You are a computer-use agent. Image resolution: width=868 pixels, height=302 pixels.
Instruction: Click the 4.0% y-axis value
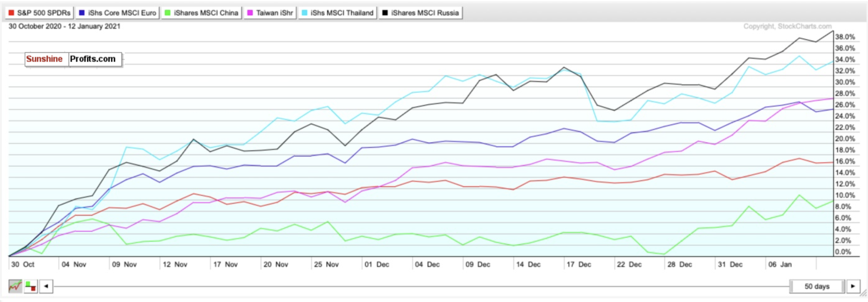pos(843,229)
